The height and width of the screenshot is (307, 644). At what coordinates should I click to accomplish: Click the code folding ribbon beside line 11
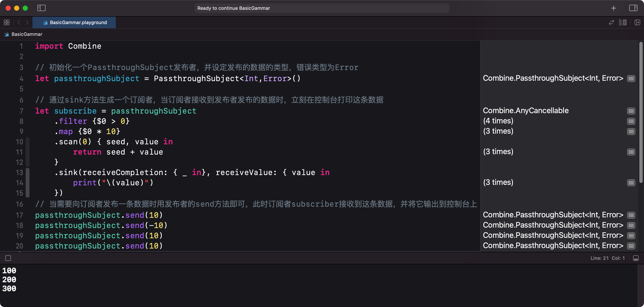pyautogui.click(x=28, y=152)
